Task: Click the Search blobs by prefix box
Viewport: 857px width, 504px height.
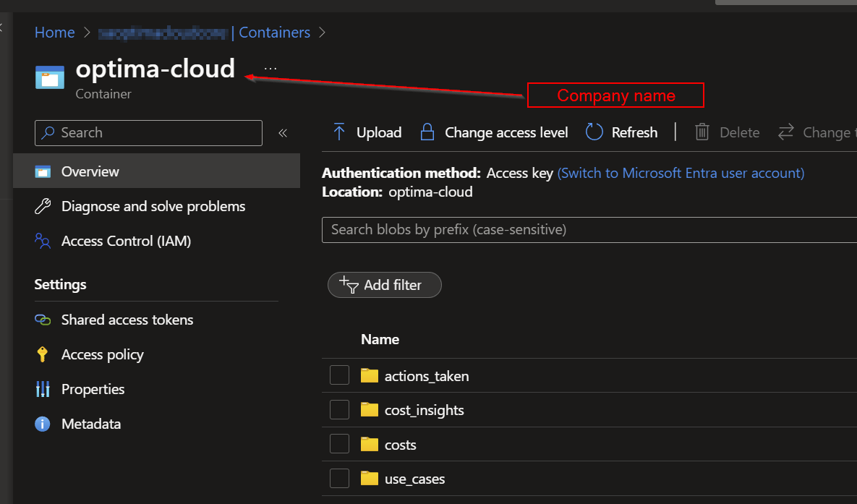Action: (589, 230)
